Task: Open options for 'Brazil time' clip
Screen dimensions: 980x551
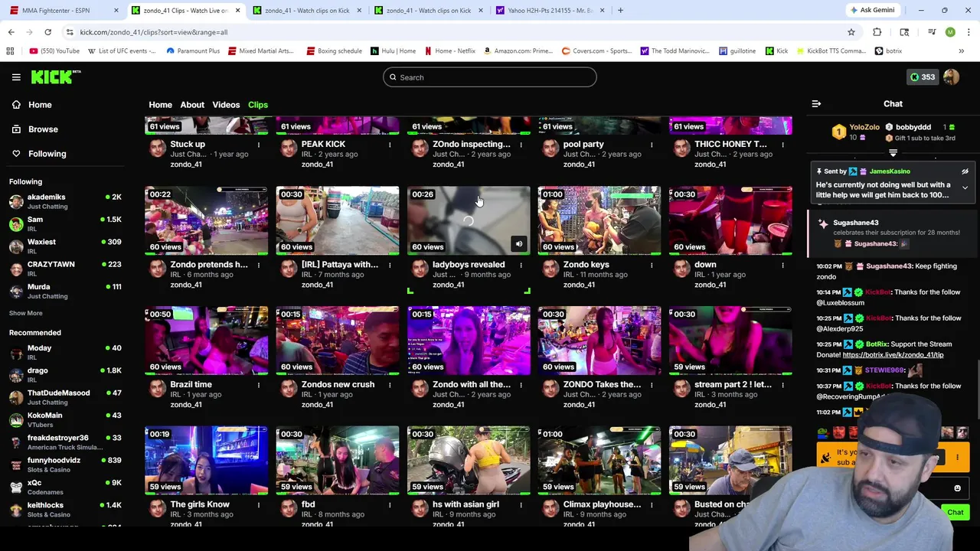Action: 258,385
